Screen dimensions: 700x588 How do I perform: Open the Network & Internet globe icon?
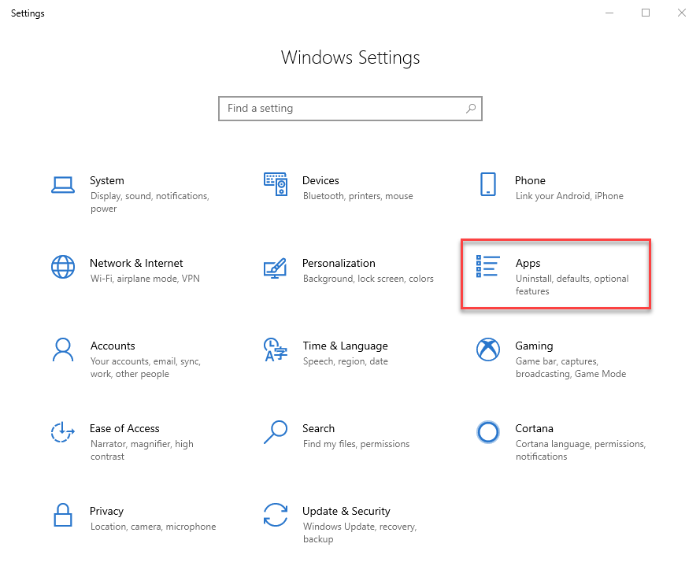click(63, 267)
